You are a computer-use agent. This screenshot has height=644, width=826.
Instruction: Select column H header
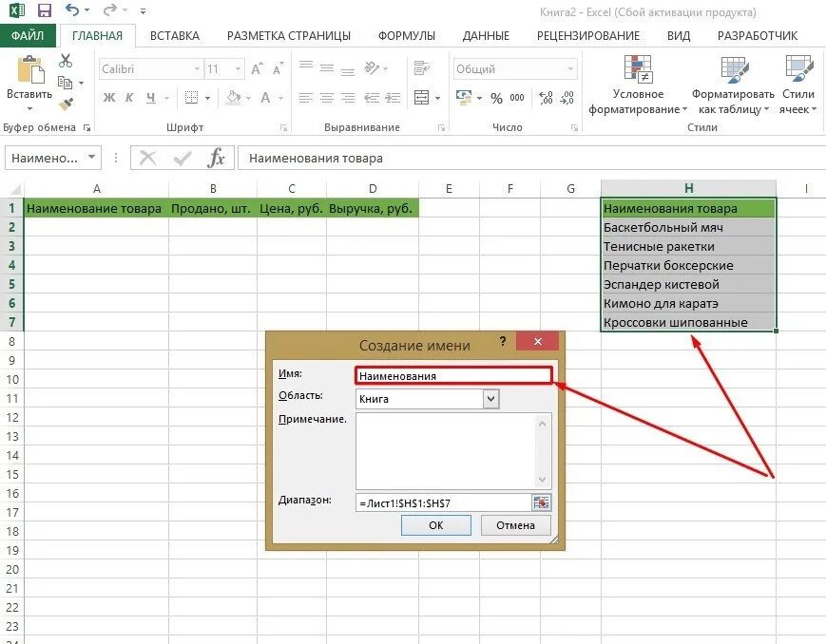[688, 188]
